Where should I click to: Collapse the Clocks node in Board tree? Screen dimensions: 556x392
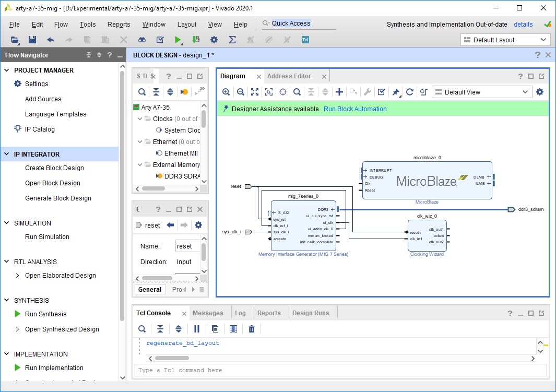click(x=140, y=118)
